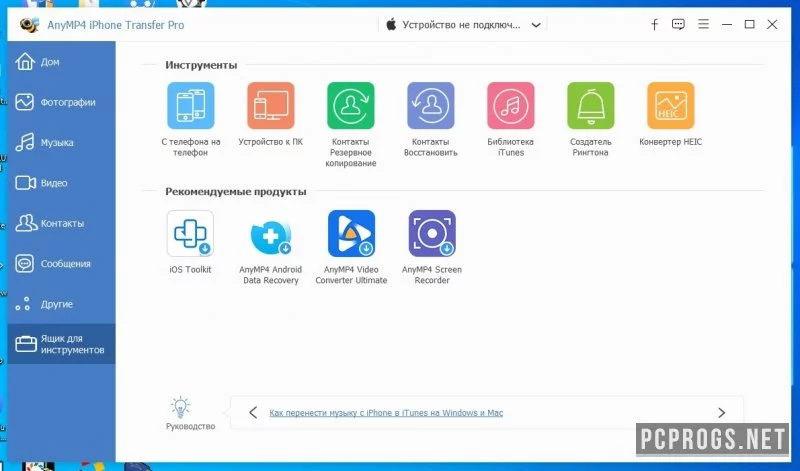This screenshot has width=800, height=471.
Task: Switch to Сообщения in the sidebar
Action: coord(61,263)
